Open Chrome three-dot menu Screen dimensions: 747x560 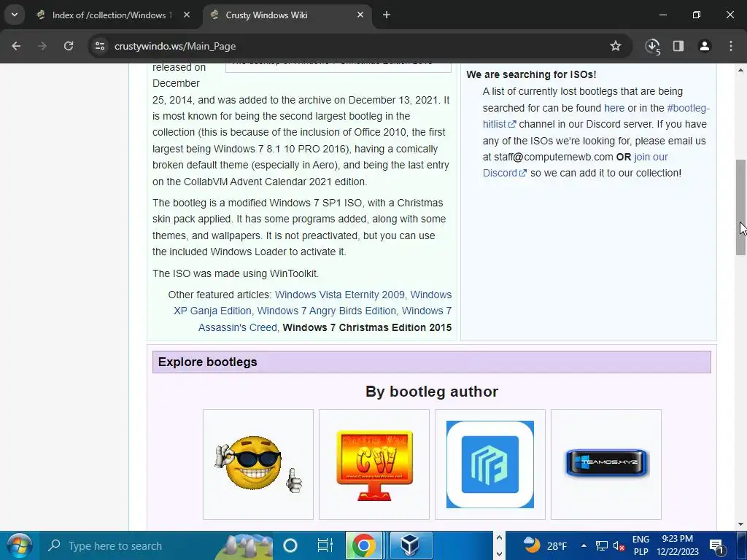point(731,46)
